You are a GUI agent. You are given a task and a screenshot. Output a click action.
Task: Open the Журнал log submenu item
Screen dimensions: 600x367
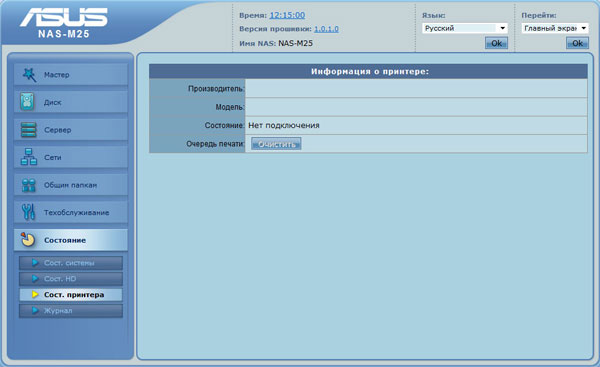coord(71,311)
